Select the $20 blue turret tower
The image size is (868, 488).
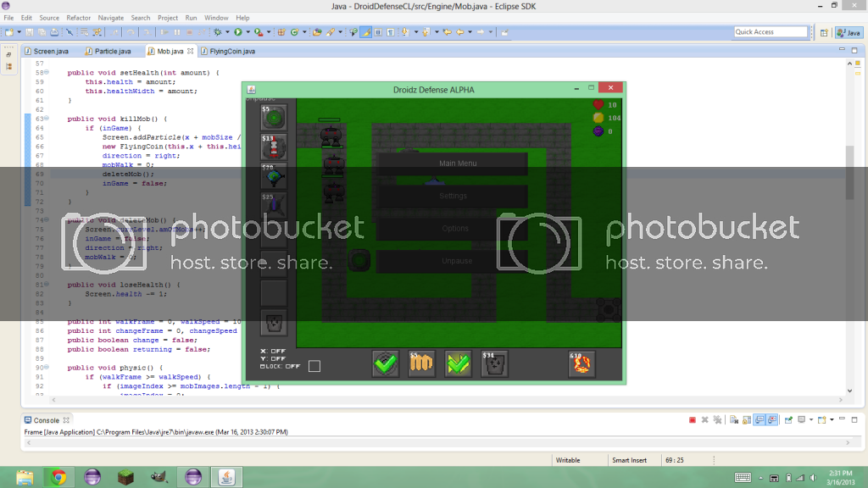click(274, 176)
